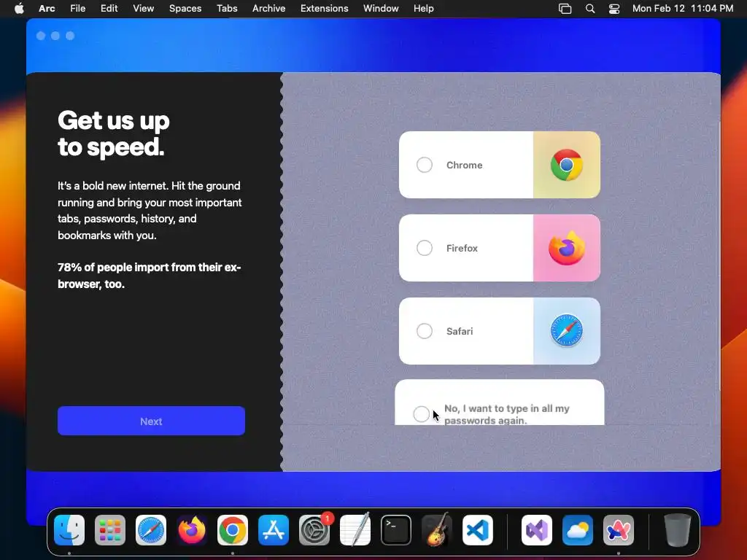747x560 pixels.
Task: Open Trash from the Dock
Action: (x=677, y=530)
